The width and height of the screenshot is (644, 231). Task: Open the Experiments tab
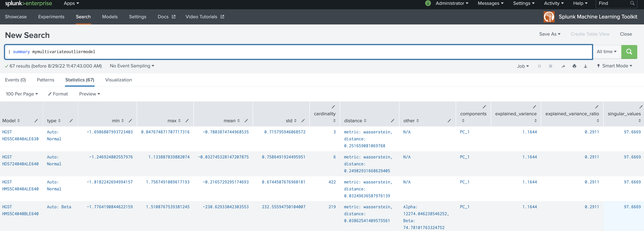pyautogui.click(x=51, y=17)
